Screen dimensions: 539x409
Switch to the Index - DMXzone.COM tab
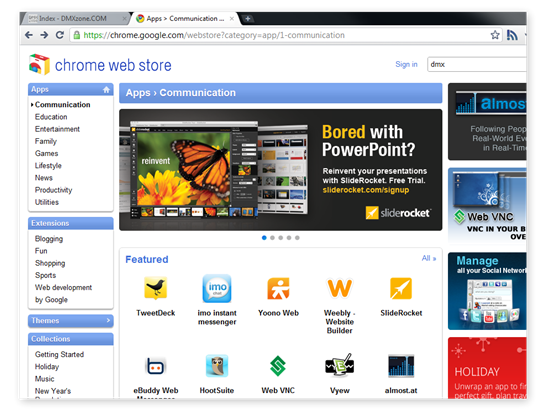point(74,19)
